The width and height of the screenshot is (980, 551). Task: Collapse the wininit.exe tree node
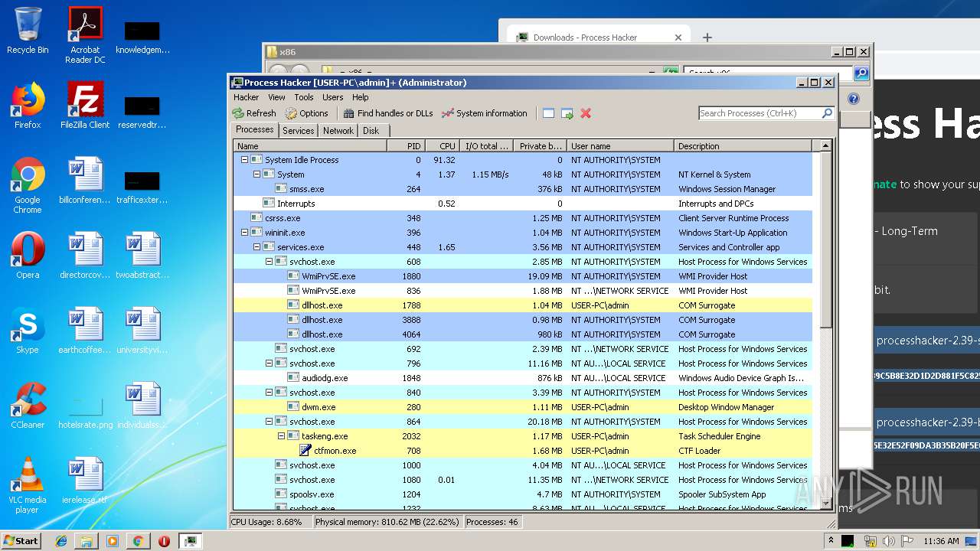click(245, 233)
